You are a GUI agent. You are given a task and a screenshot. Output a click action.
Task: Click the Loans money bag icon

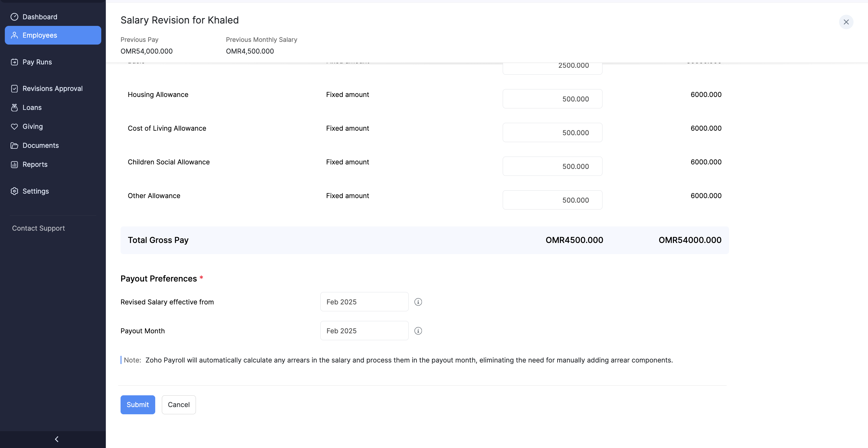(14, 107)
